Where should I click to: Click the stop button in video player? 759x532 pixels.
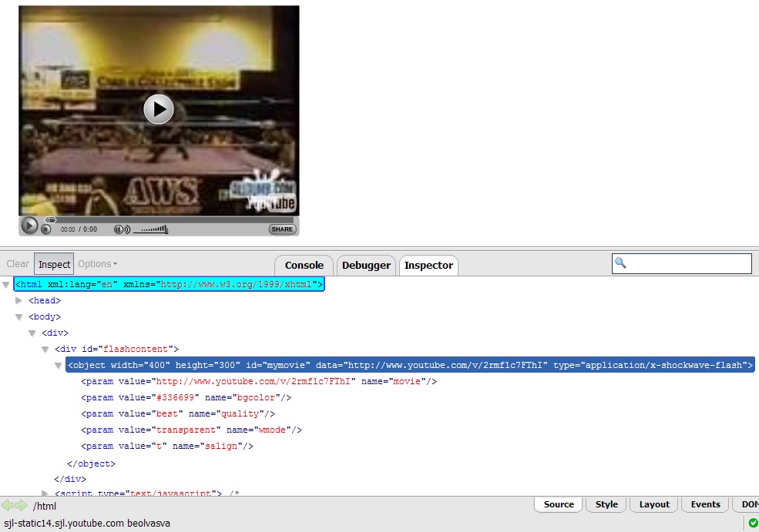pyautogui.click(x=46, y=229)
